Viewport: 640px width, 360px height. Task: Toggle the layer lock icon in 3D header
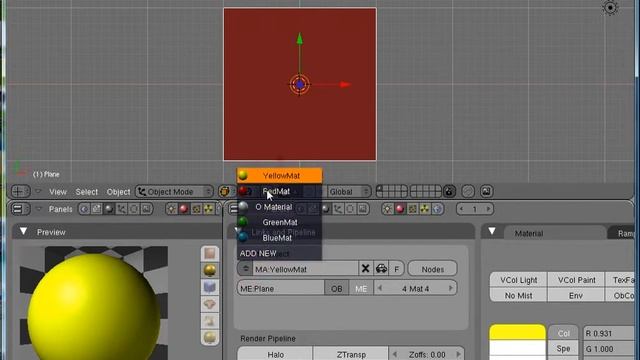point(449,191)
